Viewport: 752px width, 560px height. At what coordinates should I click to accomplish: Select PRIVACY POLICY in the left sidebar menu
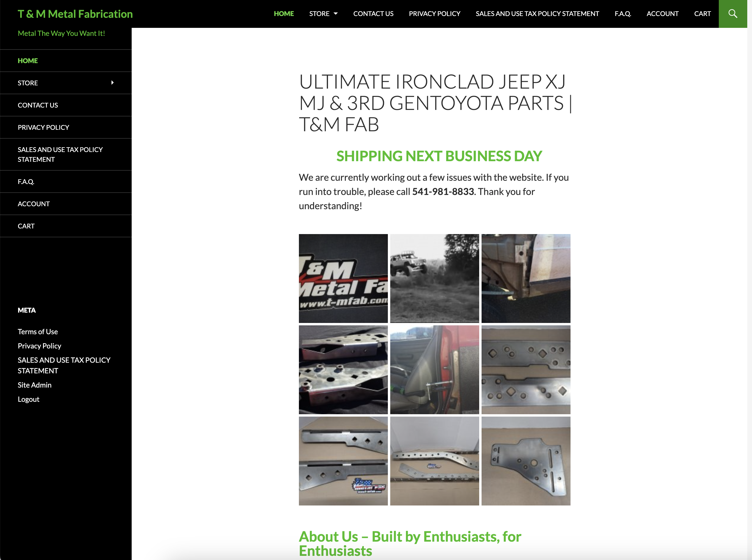pos(66,127)
